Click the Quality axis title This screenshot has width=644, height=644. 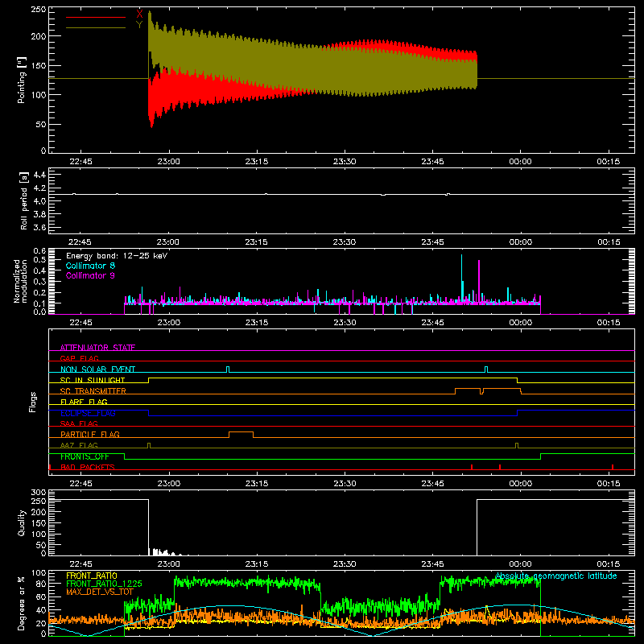pos(22,522)
